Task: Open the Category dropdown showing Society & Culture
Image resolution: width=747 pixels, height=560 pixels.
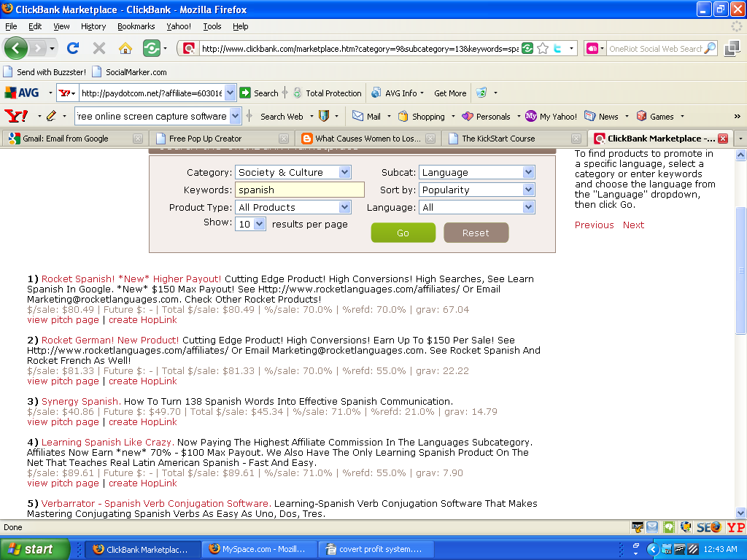Action: [x=293, y=173]
